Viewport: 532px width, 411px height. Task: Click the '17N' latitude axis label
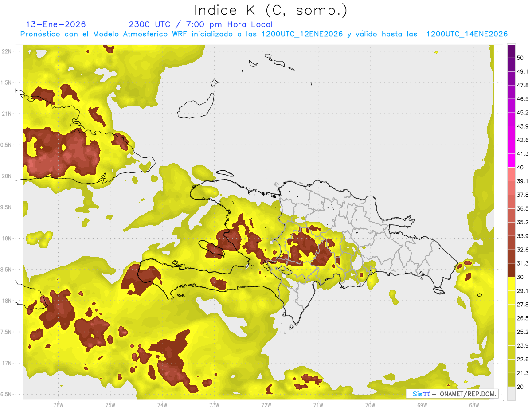click(7, 363)
